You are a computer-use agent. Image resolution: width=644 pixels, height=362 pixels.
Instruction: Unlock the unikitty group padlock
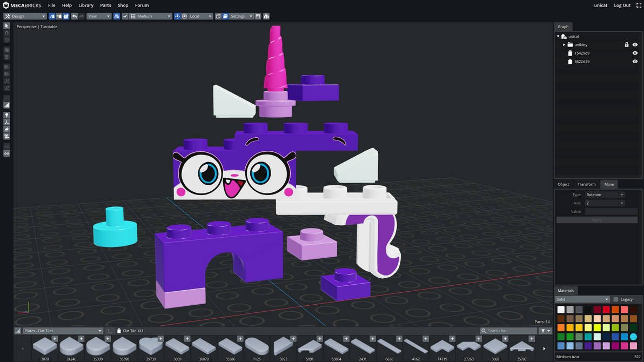click(x=627, y=44)
